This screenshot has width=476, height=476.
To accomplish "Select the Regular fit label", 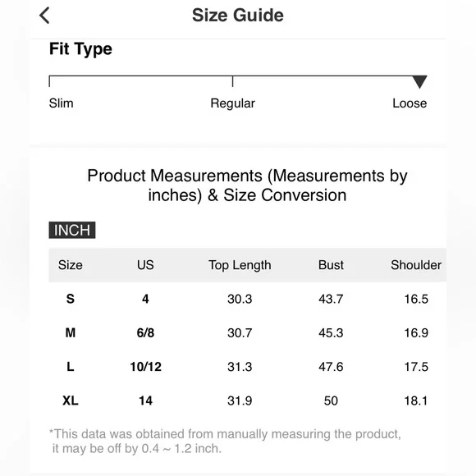I will click(x=232, y=103).
